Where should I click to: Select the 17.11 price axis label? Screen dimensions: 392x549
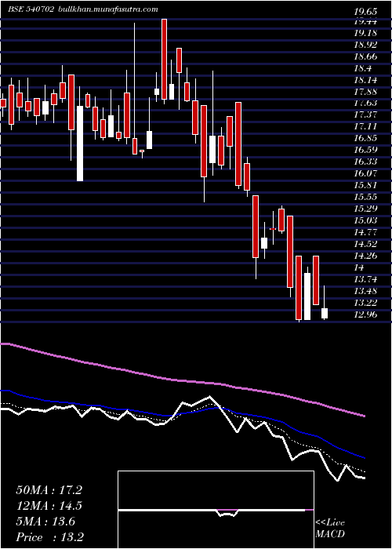pyautogui.click(x=365, y=126)
